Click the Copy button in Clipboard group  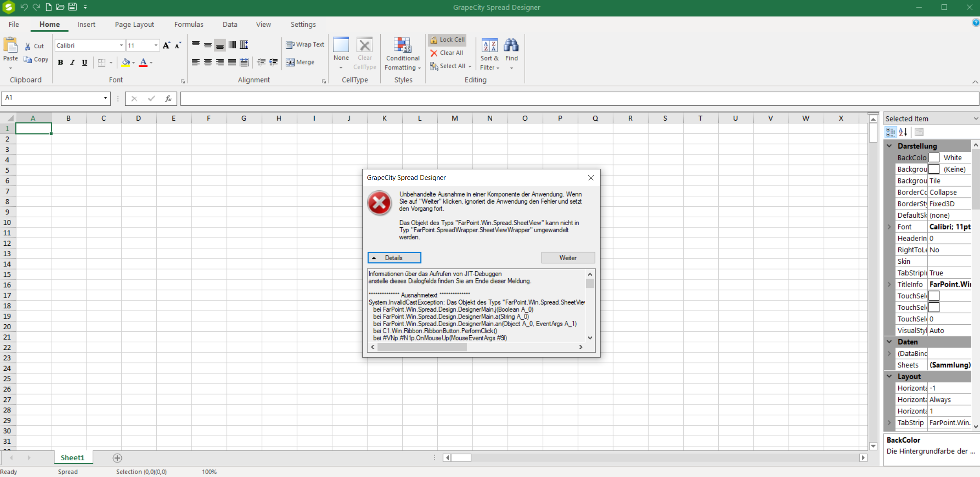coord(36,59)
